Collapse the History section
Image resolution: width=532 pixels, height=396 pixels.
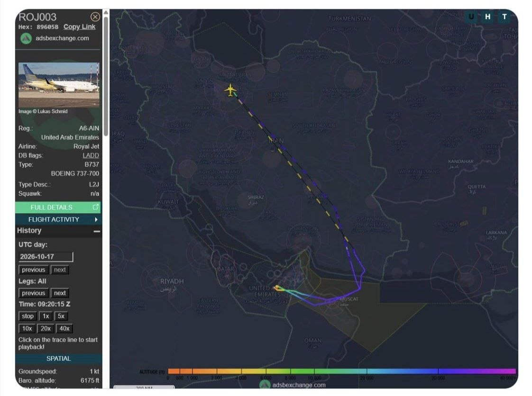click(97, 231)
